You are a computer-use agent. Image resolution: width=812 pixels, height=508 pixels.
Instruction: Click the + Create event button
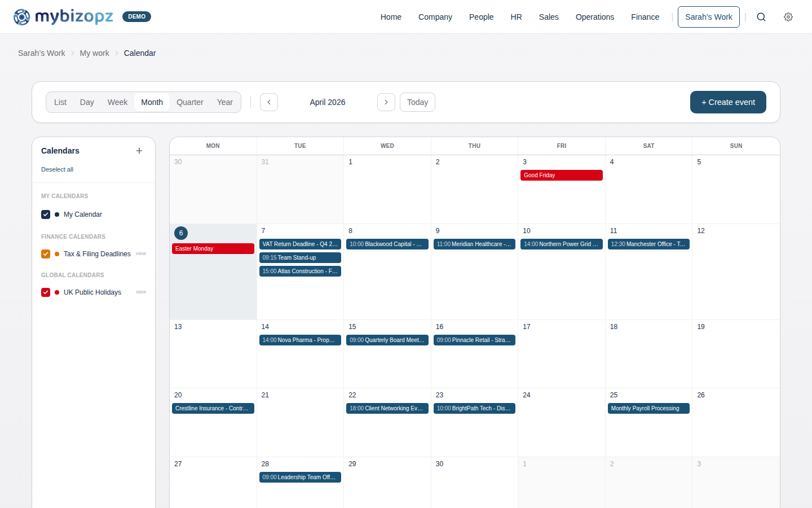click(728, 102)
